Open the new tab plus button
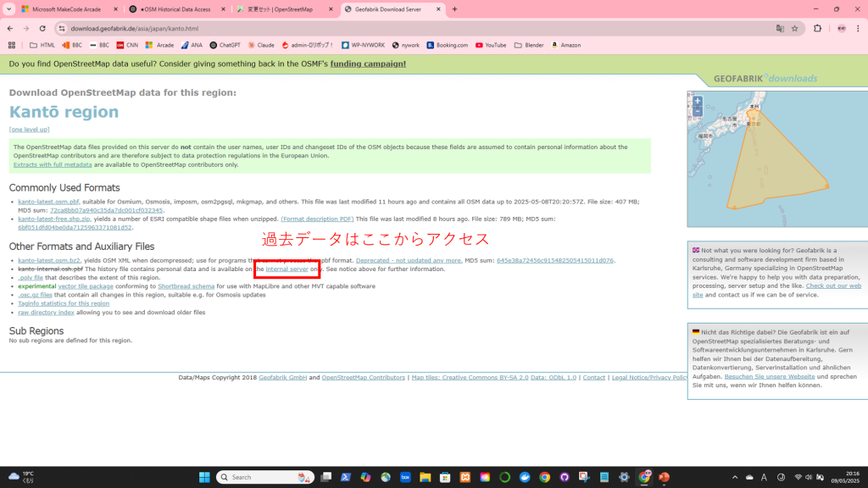This screenshot has width=868, height=488. [455, 9]
